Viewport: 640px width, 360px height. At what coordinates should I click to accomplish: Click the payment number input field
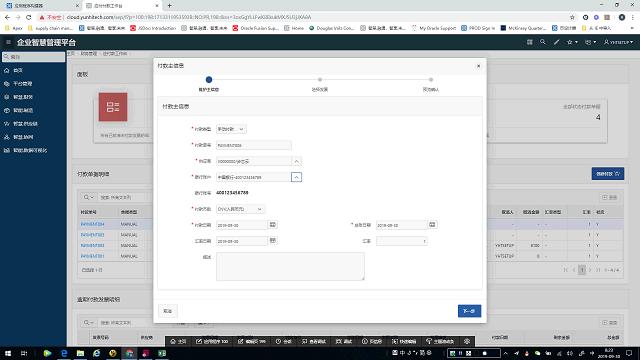[x=253, y=145]
